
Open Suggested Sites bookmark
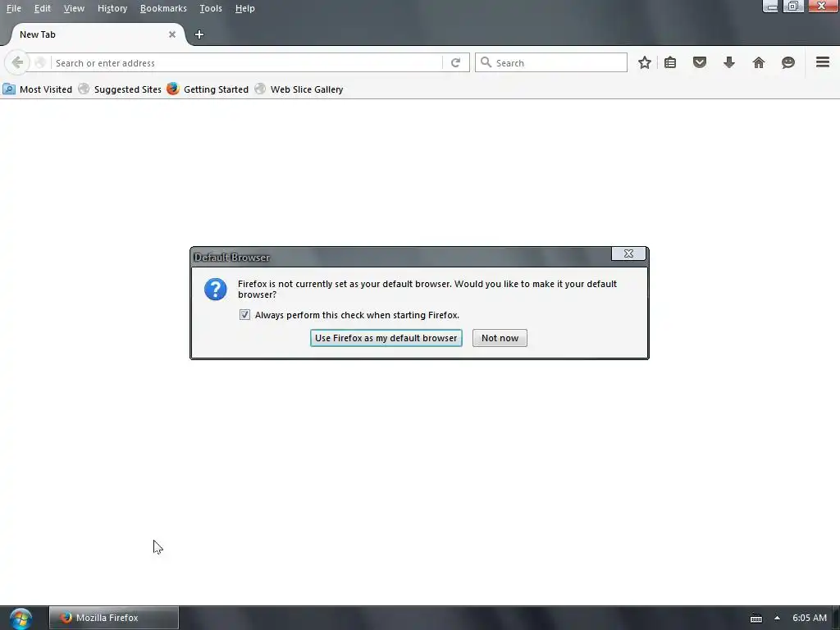[120, 89]
